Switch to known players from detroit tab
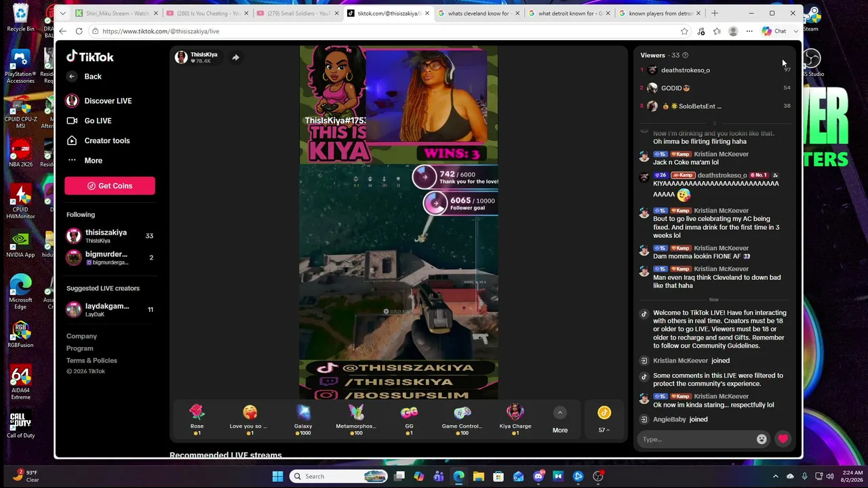 (660, 13)
